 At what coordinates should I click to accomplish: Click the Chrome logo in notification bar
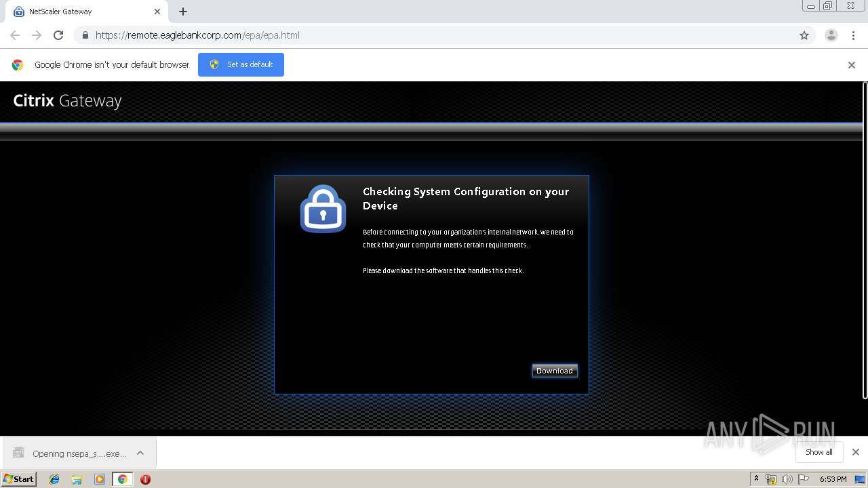click(18, 65)
